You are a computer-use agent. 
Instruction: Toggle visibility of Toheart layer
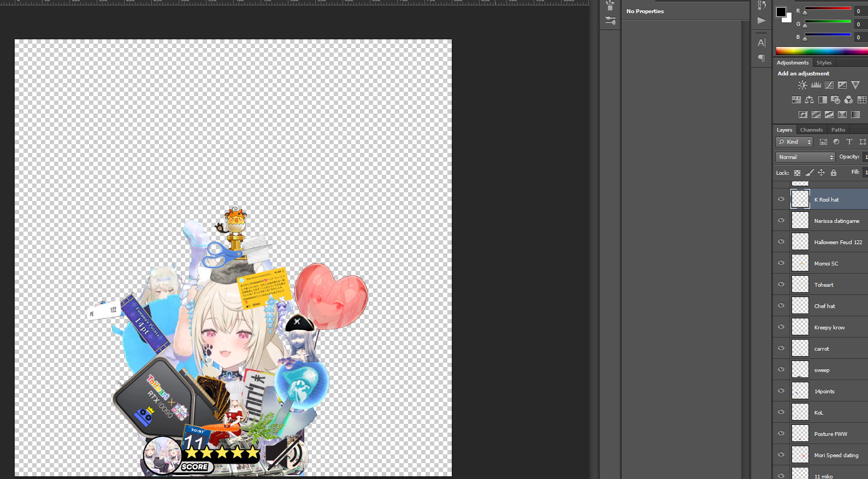(x=781, y=285)
